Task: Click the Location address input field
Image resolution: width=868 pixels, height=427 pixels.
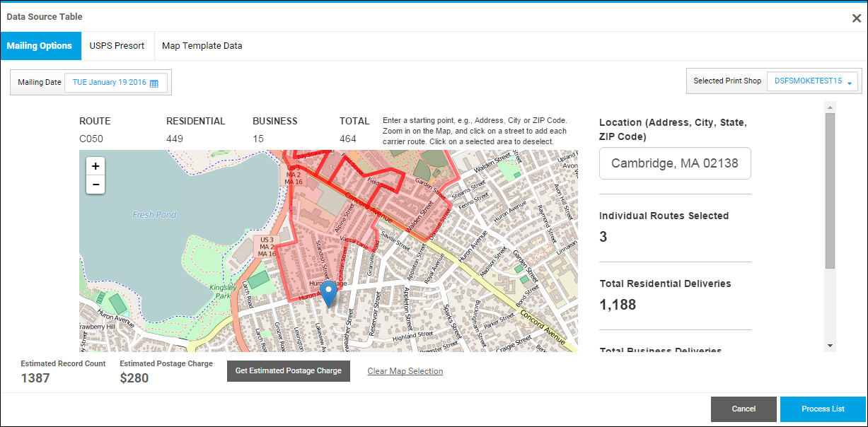Action: pyautogui.click(x=675, y=163)
